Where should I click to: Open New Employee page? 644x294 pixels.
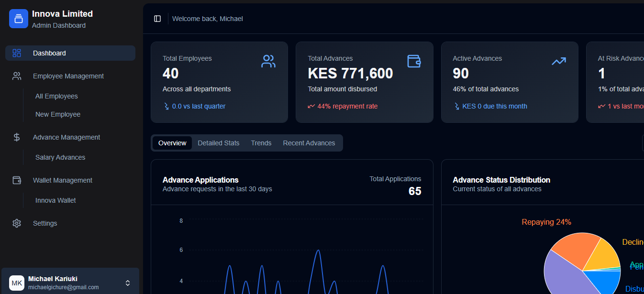click(58, 114)
